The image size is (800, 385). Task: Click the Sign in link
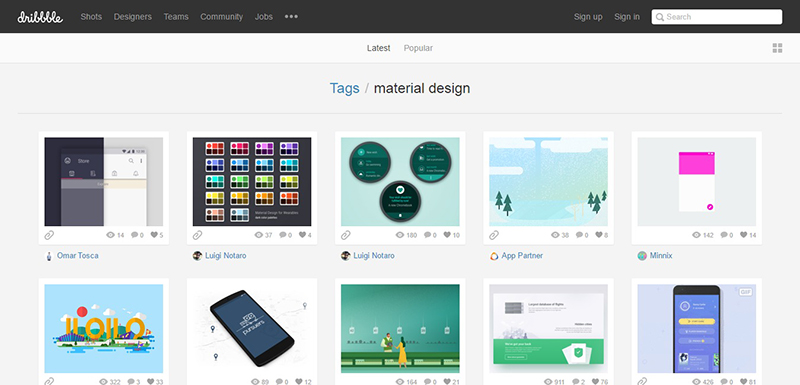click(x=627, y=17)
